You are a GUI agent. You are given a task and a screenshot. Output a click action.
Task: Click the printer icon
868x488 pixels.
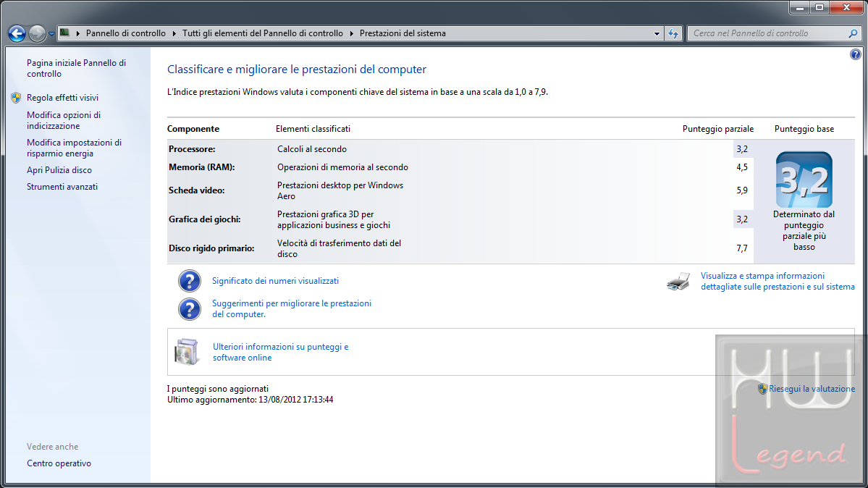(678, 282)
